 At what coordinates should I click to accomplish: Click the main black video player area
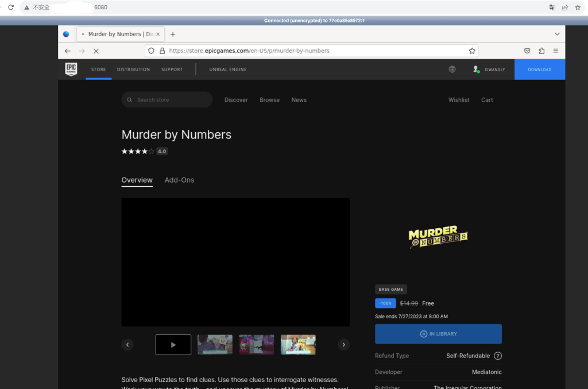[x=235, y=262]
